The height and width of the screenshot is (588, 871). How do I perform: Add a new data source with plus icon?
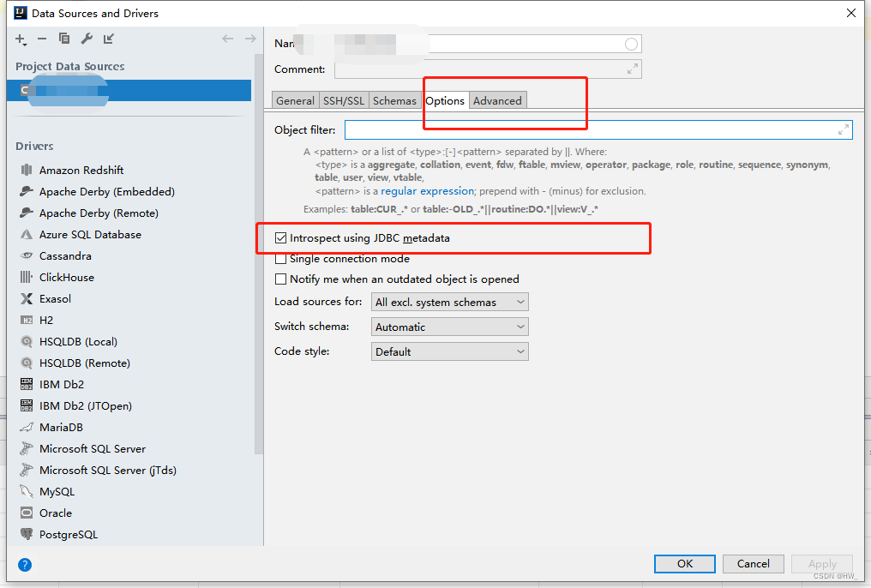pos(21,39)
